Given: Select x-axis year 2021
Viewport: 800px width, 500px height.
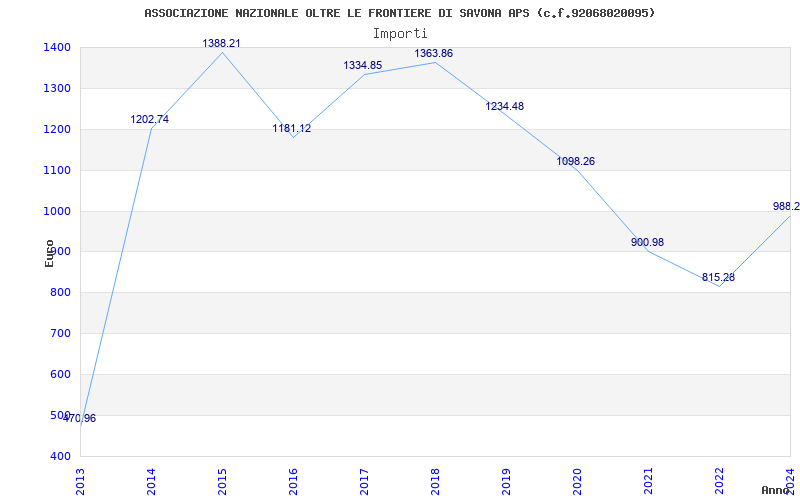Looking at the screenshot, I should pos(648,482).
